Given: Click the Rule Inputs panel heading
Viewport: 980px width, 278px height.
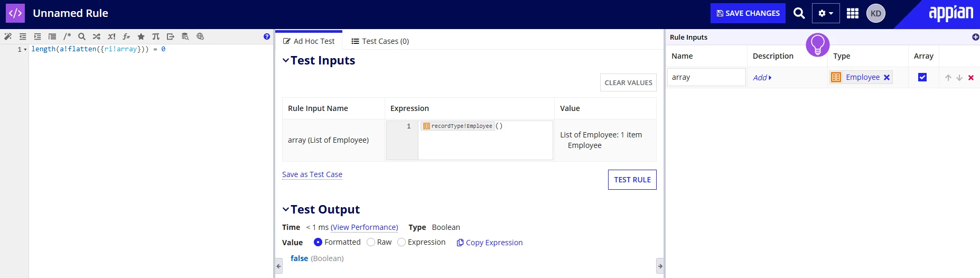Looking at the screenshot, I should coord(688,37).
